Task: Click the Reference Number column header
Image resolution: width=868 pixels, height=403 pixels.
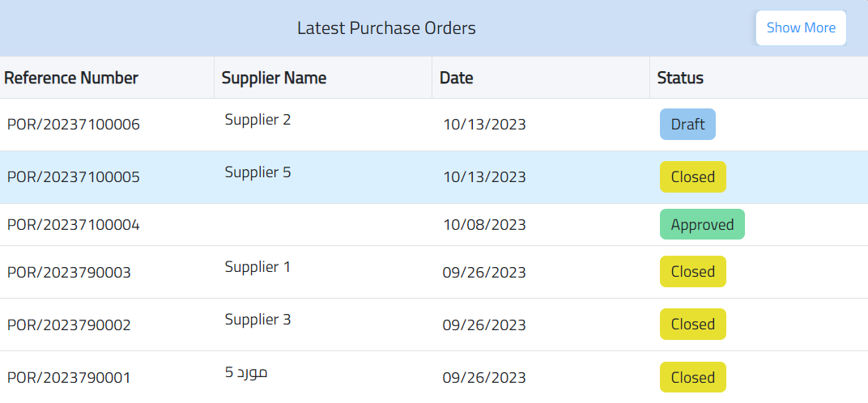Action: pyautogui.click(x=71, y=78)
